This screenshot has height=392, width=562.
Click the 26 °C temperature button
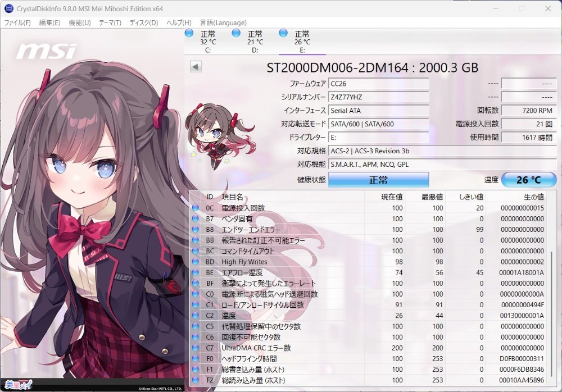529,180
